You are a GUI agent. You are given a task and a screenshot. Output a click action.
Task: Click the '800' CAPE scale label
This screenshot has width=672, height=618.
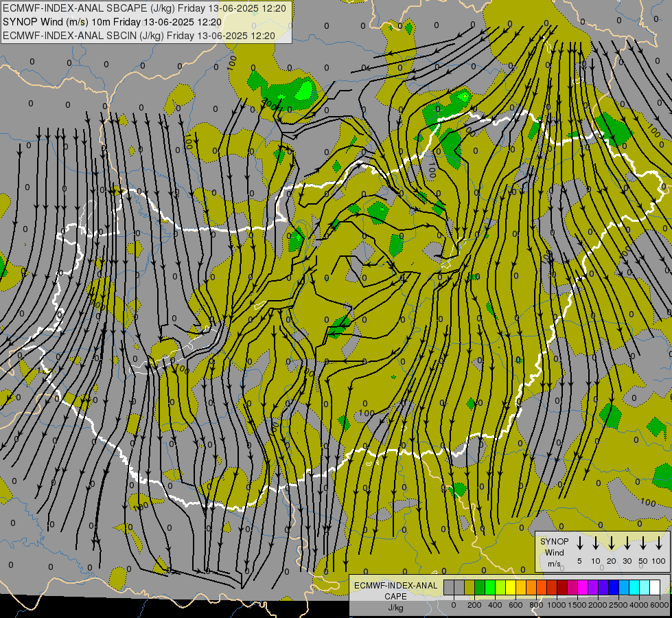click(x=536, y=605)
